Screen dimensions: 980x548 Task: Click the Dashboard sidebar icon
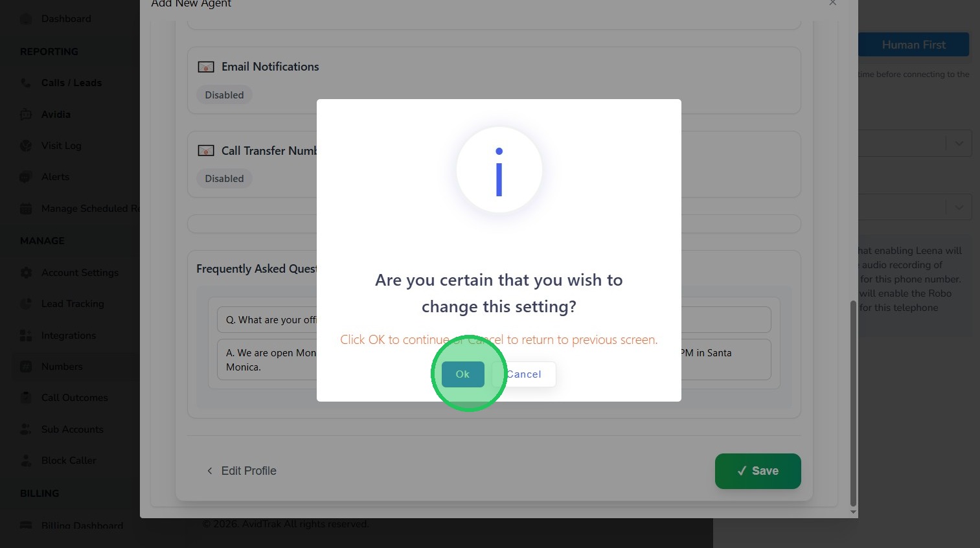tap(26, 19)
